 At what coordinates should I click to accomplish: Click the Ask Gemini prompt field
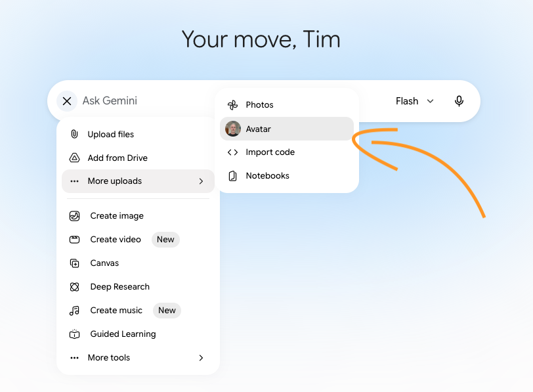tap(110, 100)
